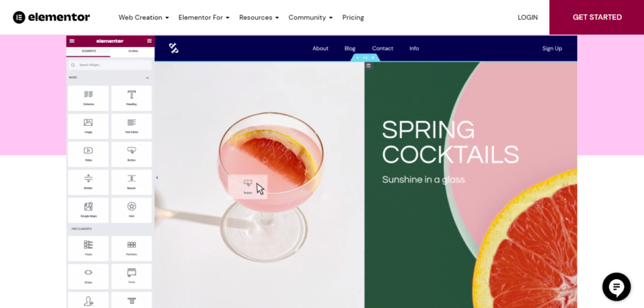Open the chat support bubble
This screenshot has width=644, height=308.
click(x=616, y=287)
